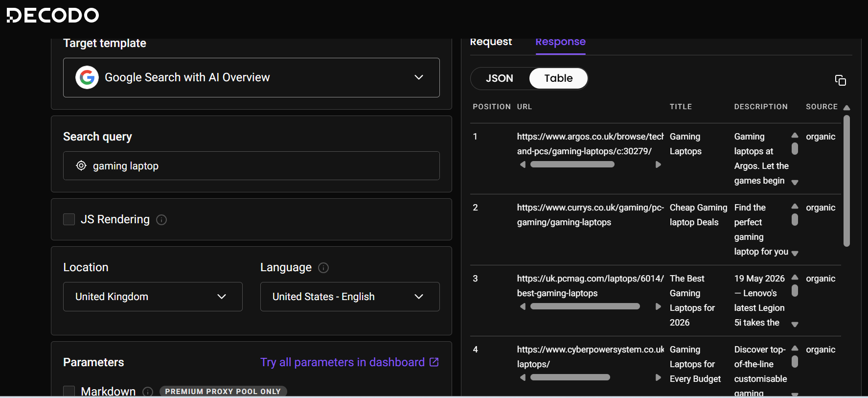Click left scroll arrow in argos URL cell

pos(523,164)
